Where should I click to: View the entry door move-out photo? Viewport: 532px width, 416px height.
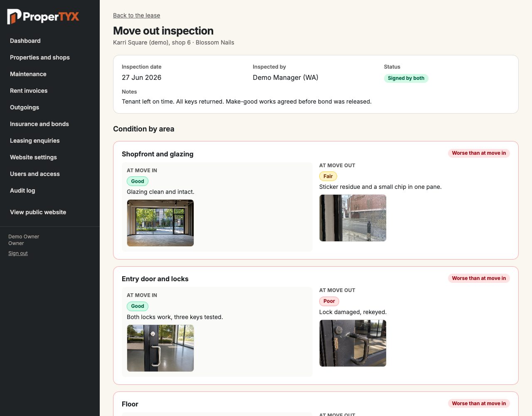coord(353,343)
